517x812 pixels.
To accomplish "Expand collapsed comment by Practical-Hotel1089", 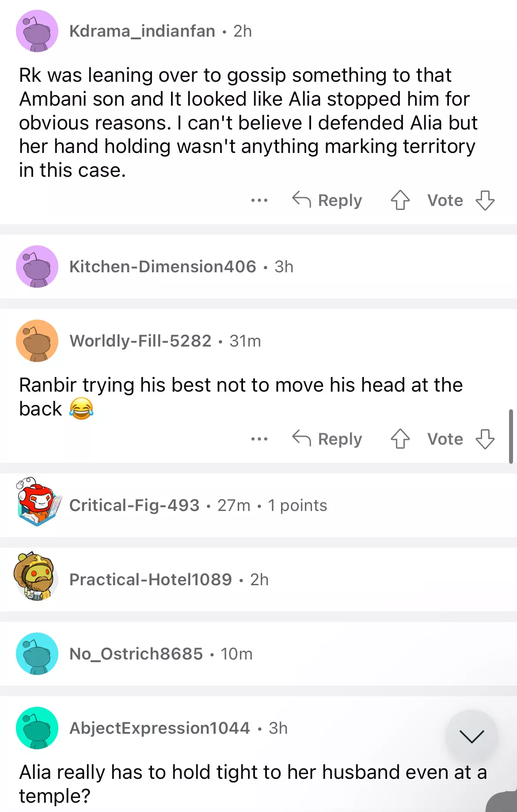I will click(258, 579).
